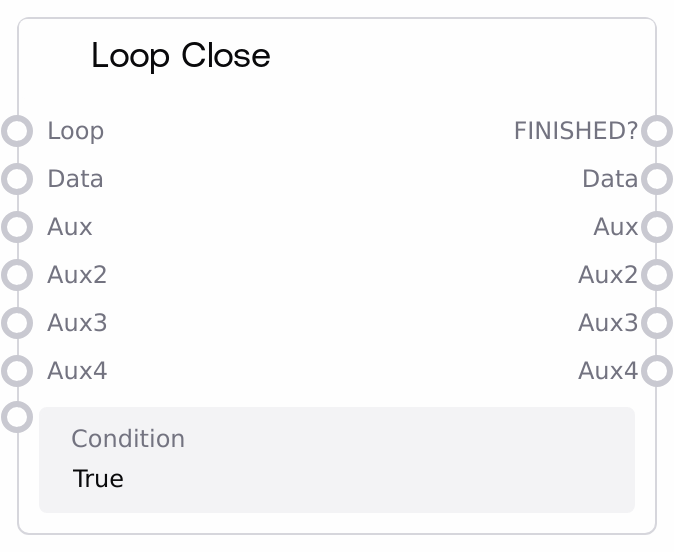674x552 pixels.
Task: Select the Loop Close node title
Action: 181,56
